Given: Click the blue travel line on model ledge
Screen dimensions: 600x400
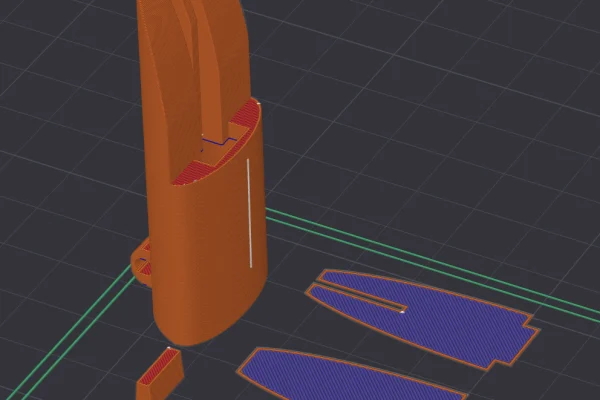Looking at the screenshot, I should [x=218, y=141].
